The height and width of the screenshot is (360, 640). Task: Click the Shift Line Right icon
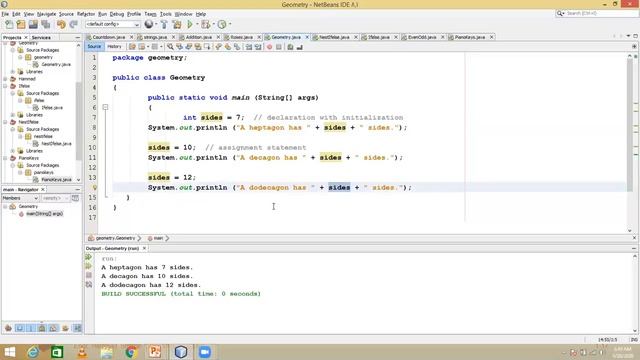(x=258, y=47)
